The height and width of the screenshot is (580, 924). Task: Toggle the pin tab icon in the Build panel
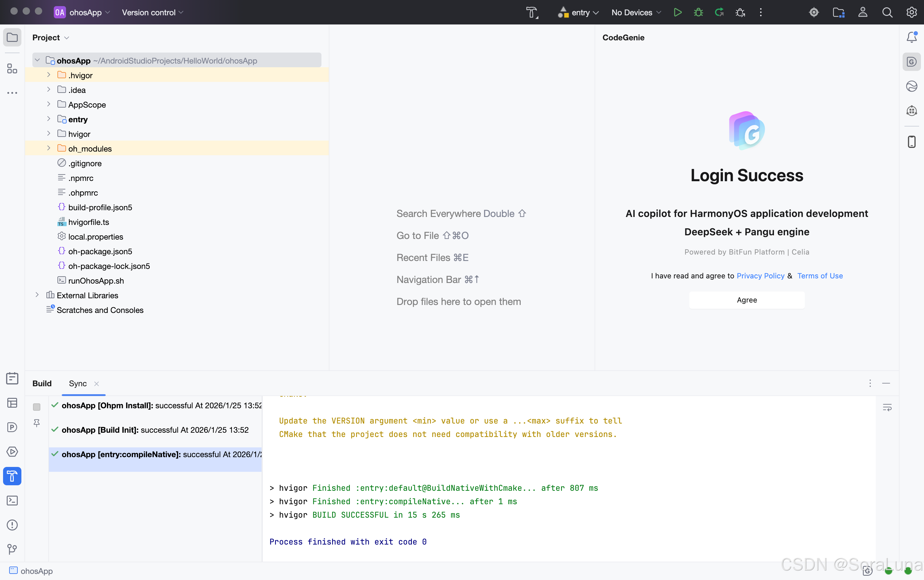36,423
